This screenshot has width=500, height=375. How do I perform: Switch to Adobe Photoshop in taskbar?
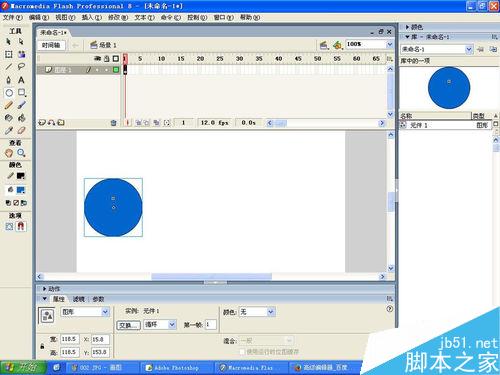tap(177, 368)
